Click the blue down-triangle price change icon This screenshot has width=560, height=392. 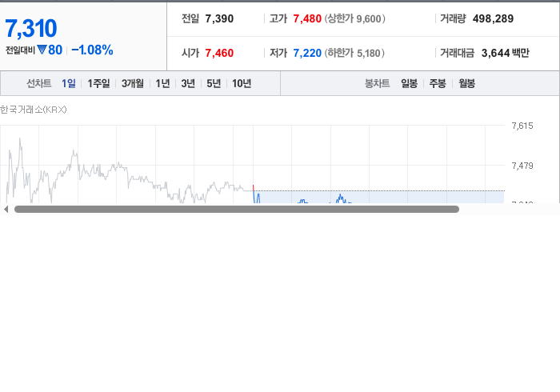[x=42, y=50]
